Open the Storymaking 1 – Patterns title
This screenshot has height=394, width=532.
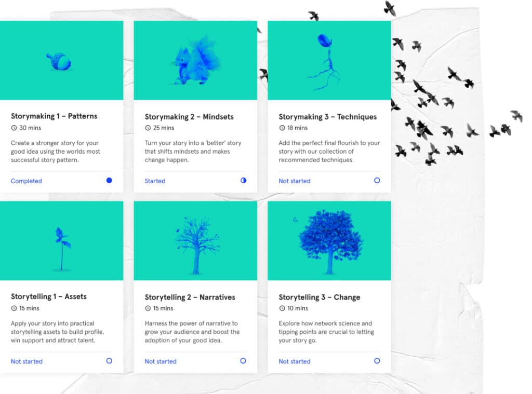point(54,116)
